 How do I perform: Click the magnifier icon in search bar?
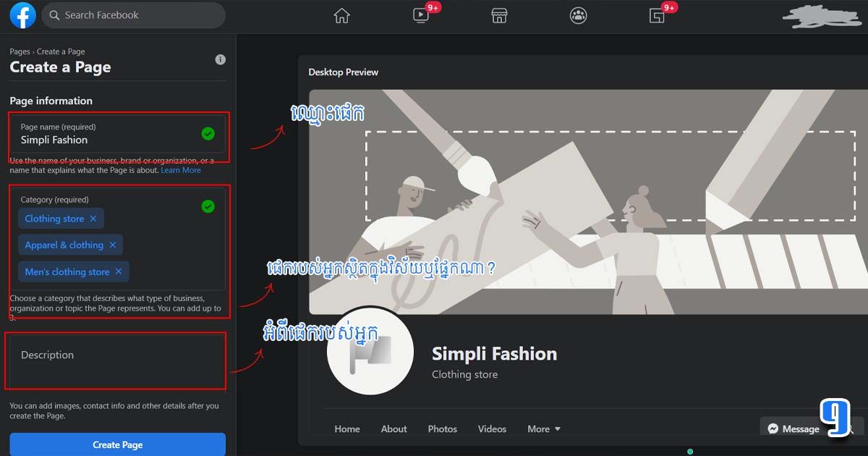click(54, 15)
